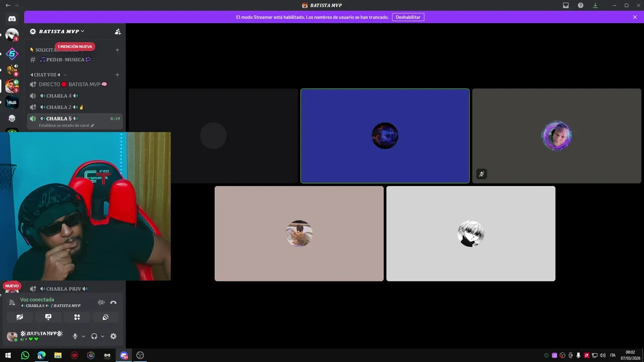
Task: Click the Deshabilitar streamer mode button
Action: [x=408, y=17]
